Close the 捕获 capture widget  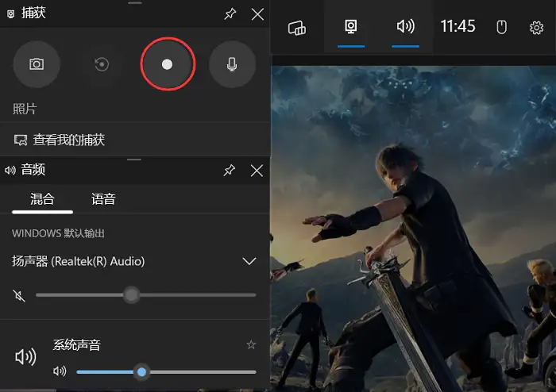coord(257,14)
